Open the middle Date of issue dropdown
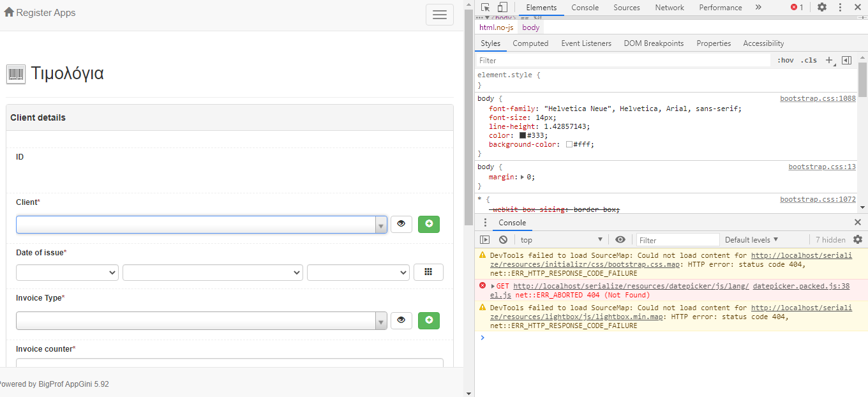 213,273
